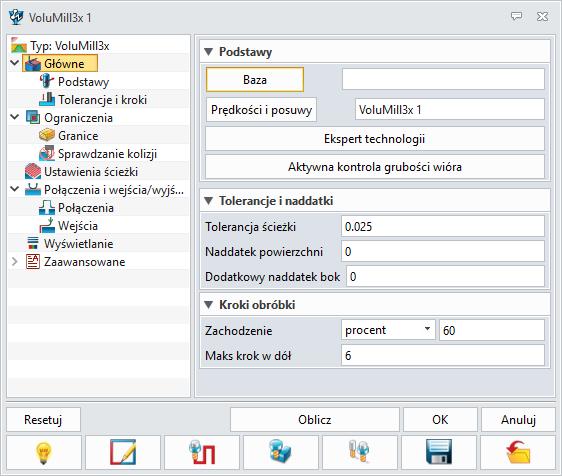Click the Podstawy tree item icon
This screenshot has height=476, width=562.
(47, 81)
